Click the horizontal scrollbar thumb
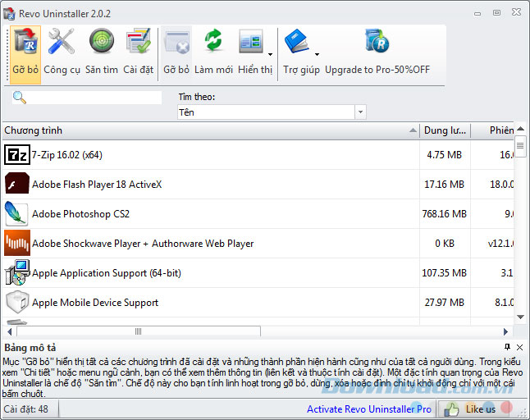The width and height of the screenshot is (530, 420). 139,331
